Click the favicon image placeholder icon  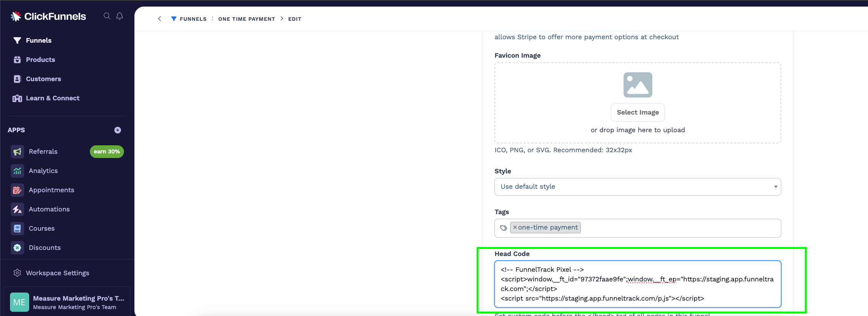[x=638, y=85]
